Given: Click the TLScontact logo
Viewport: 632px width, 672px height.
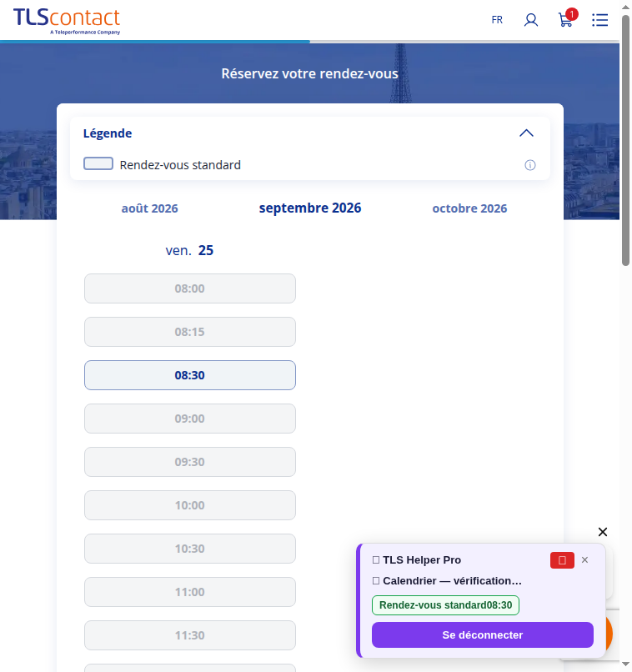Looking at the screenshot, I should coord(67,21).
